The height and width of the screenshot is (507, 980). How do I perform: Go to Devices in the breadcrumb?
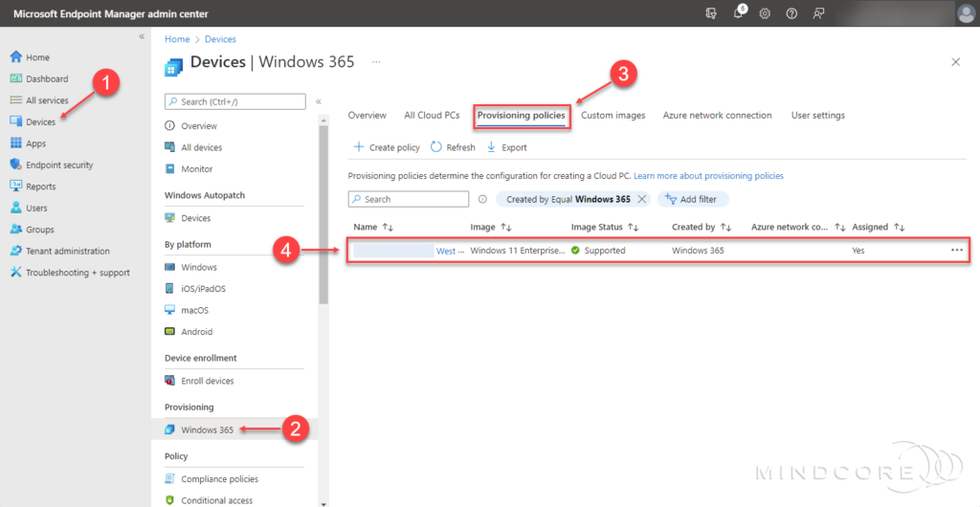click(x=221, y=38)
